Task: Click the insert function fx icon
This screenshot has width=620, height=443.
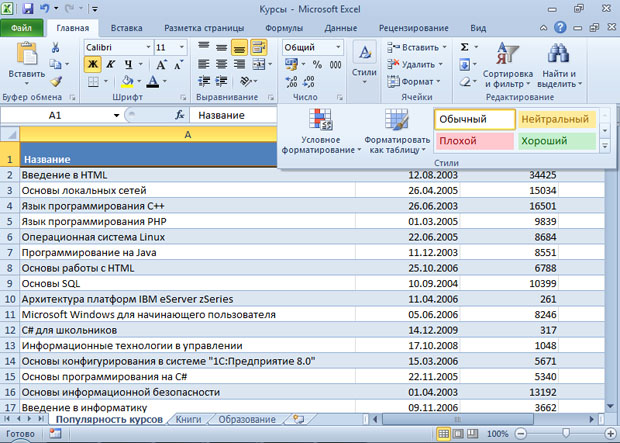Action: click(x=180, y=115)
